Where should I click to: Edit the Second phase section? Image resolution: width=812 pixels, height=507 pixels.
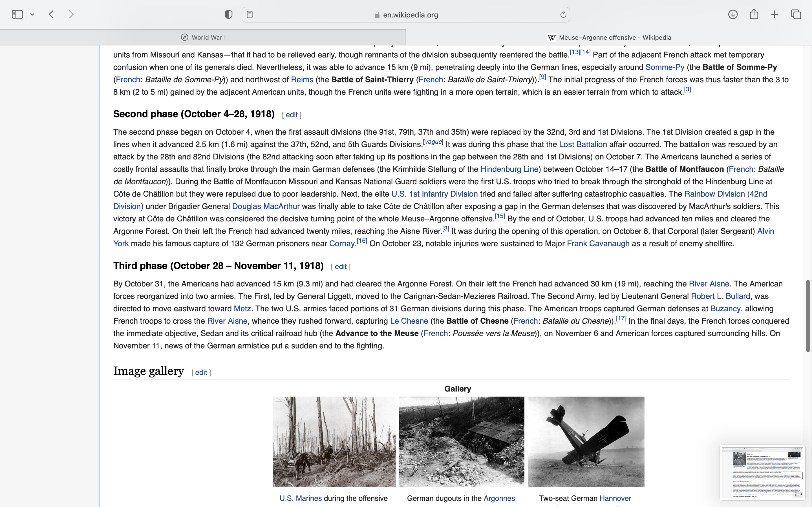click(x=292, y=115)
